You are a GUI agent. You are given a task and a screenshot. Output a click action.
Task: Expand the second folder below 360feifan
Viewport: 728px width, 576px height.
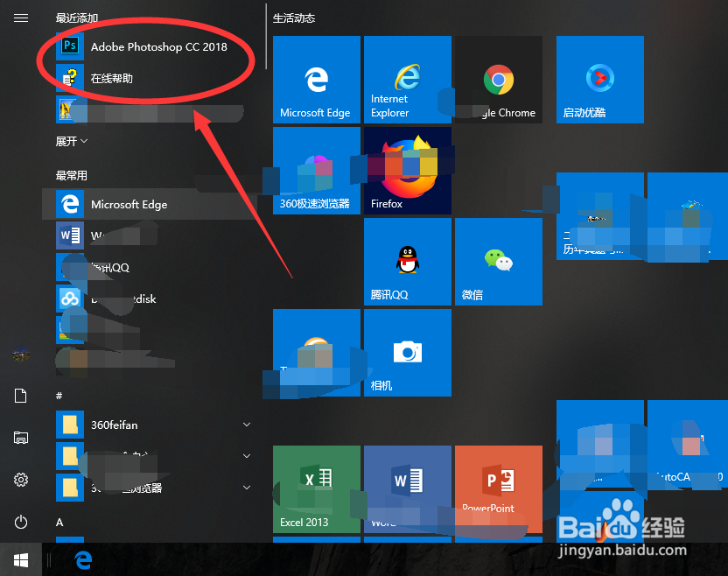tap(247, 456)
